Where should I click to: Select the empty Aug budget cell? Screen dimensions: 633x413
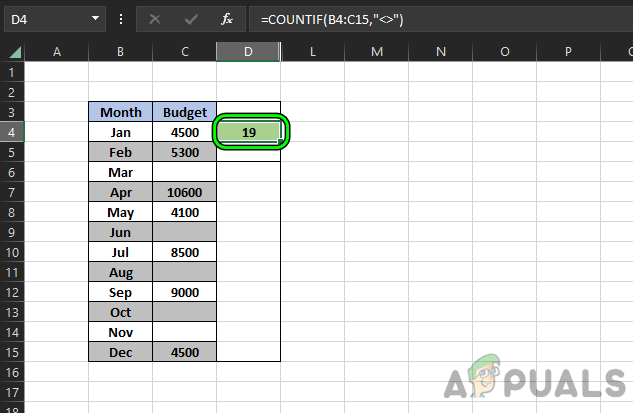tap(184, 272)
